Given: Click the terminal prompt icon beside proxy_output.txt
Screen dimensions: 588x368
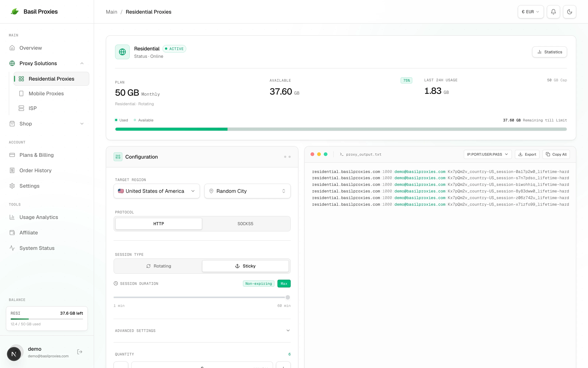Looking at the screenshot, I should pyautogui.click(x=341, y=154).
